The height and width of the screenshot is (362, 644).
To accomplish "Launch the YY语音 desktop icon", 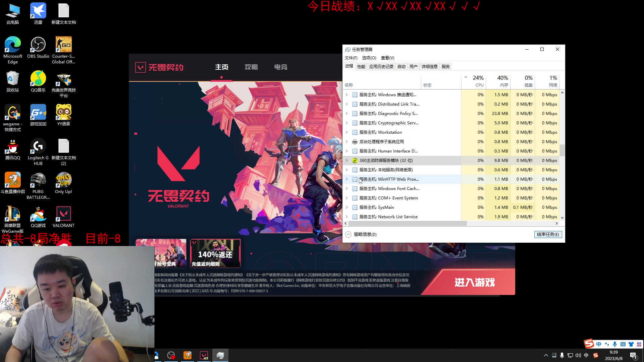I will [64, 115].
